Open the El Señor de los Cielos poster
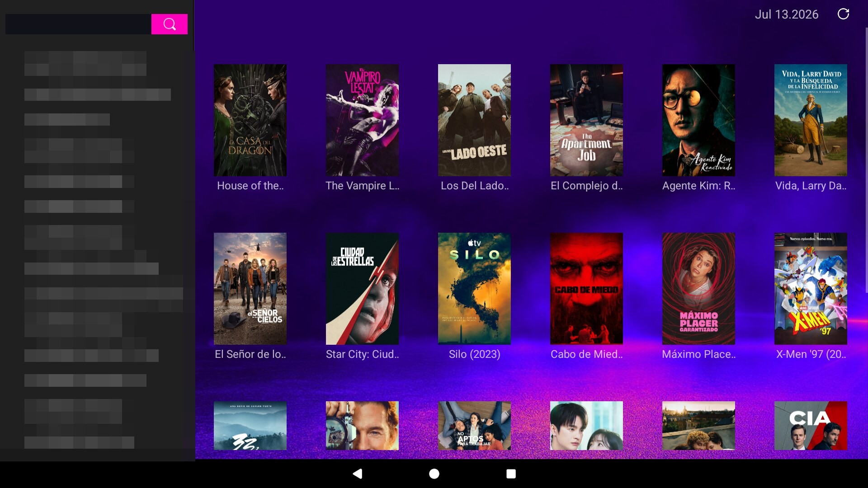The height and width of the screenshot is (488, 868). coord(250,289)
